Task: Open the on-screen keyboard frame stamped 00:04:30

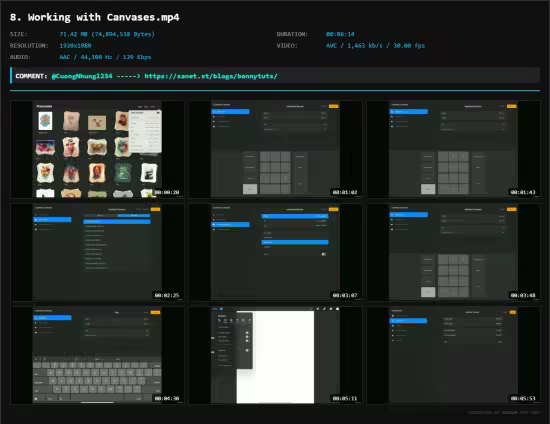Action: [x=97, y=355]
